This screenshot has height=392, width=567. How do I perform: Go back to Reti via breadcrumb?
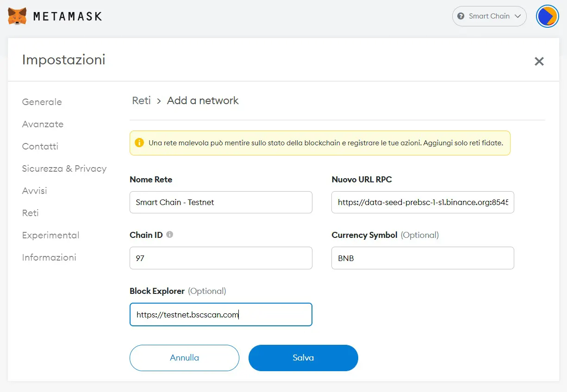click(142, 100)
